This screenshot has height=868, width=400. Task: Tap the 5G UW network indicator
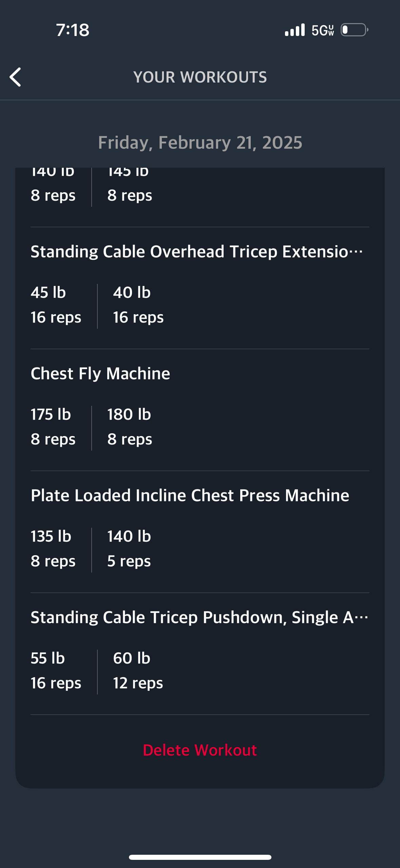(x=323, y=30)
